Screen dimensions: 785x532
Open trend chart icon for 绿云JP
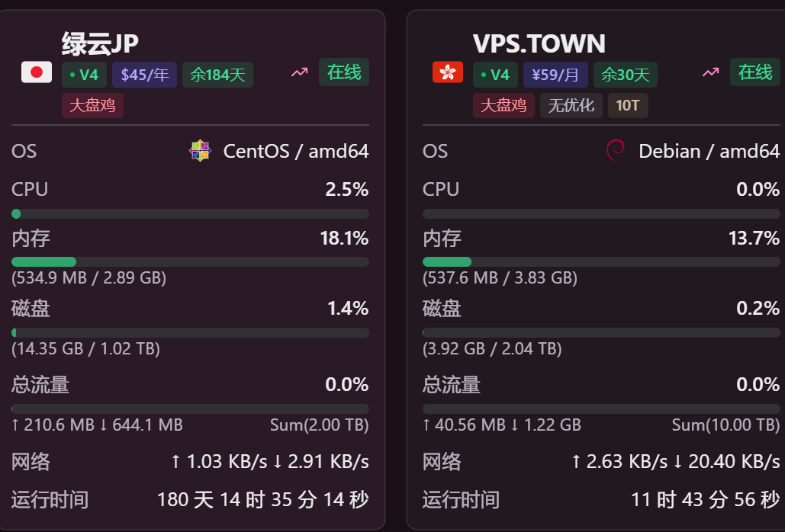[x=299, y=72]
